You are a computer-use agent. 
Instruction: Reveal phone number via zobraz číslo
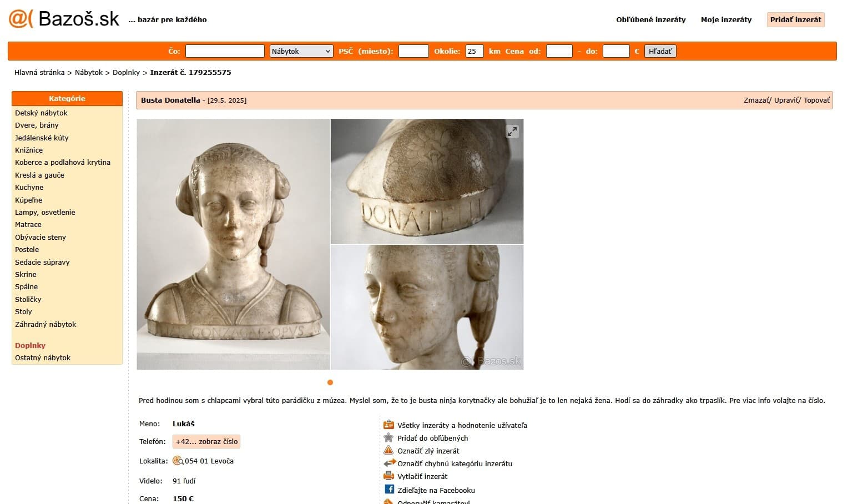point(206,442)
